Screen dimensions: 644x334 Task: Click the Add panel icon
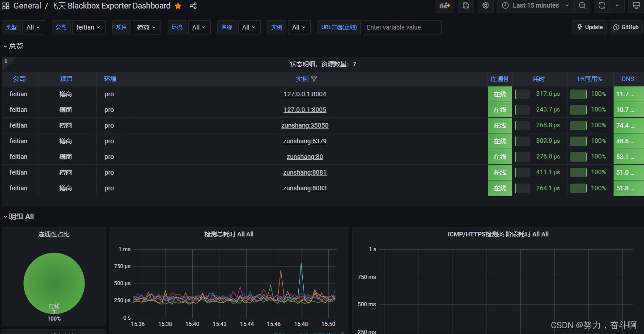(x=445, y=5)
